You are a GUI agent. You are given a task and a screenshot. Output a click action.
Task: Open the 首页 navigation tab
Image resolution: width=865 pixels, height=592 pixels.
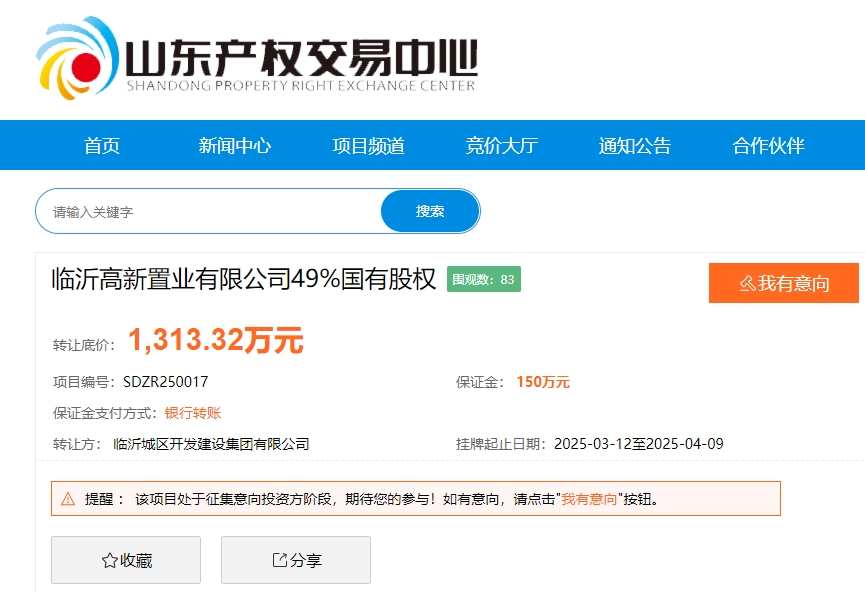[x=102, y=146]
